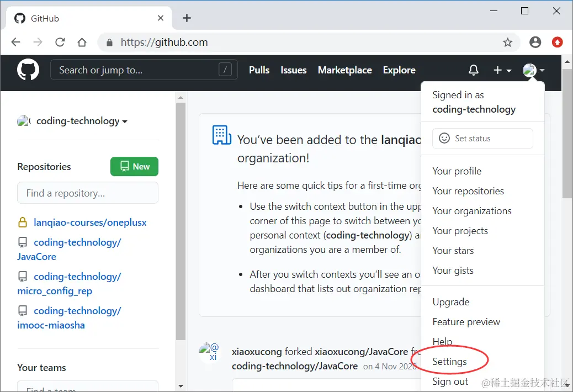Click the sidebar scrollbar down arrow
The height and width of the screenshot is (392, 573).
(181, 386)
